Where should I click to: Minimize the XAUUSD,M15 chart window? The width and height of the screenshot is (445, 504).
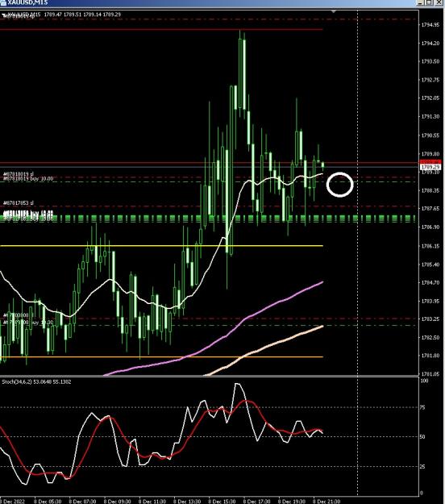click(x=422, y=2)
